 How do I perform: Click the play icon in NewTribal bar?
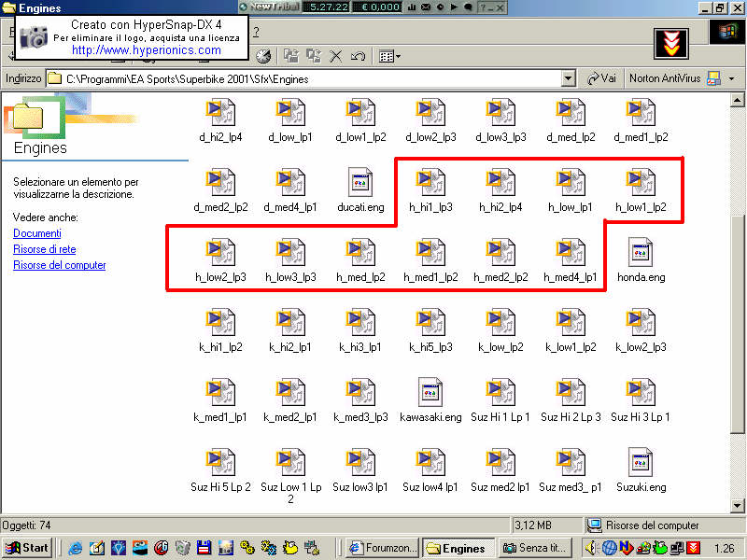[454, 7]
